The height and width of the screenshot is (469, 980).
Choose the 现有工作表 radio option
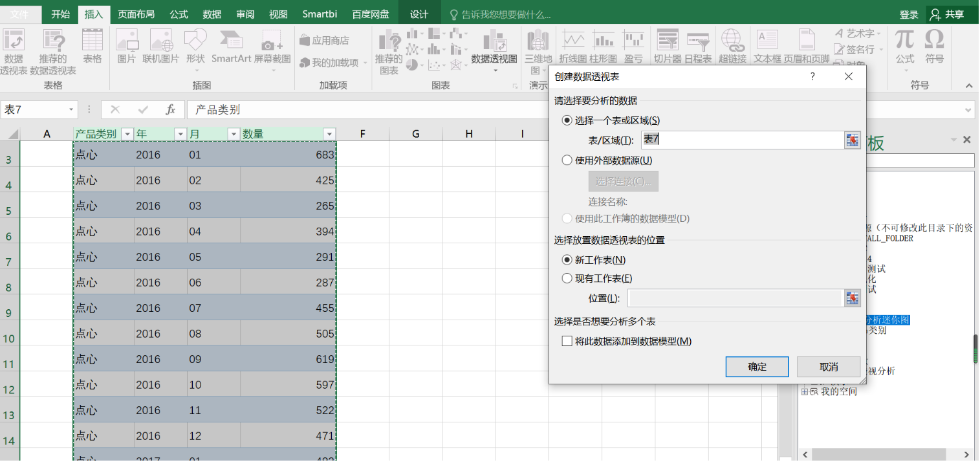click(x=567, y=279)
